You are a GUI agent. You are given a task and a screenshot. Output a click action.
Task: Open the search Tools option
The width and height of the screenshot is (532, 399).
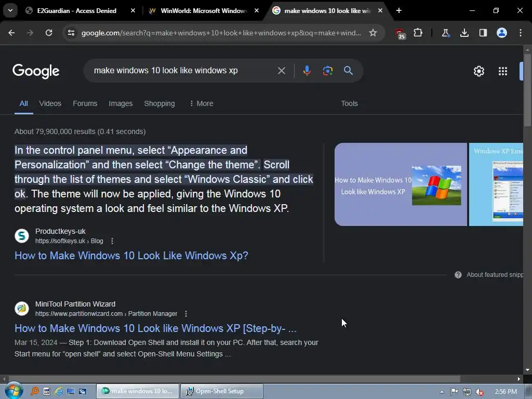click(x=349, y=103)
